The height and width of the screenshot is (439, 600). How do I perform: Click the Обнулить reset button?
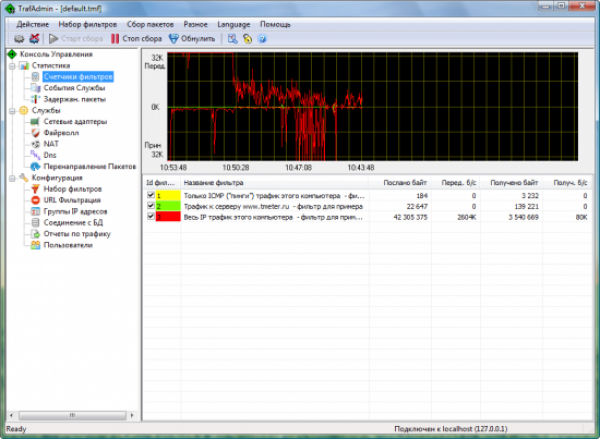(191, 39)
